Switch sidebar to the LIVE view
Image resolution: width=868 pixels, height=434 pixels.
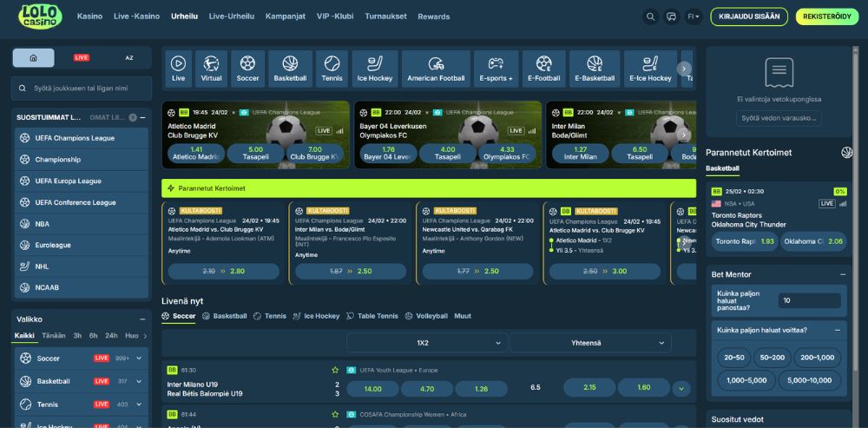click(x=82, y=58)
